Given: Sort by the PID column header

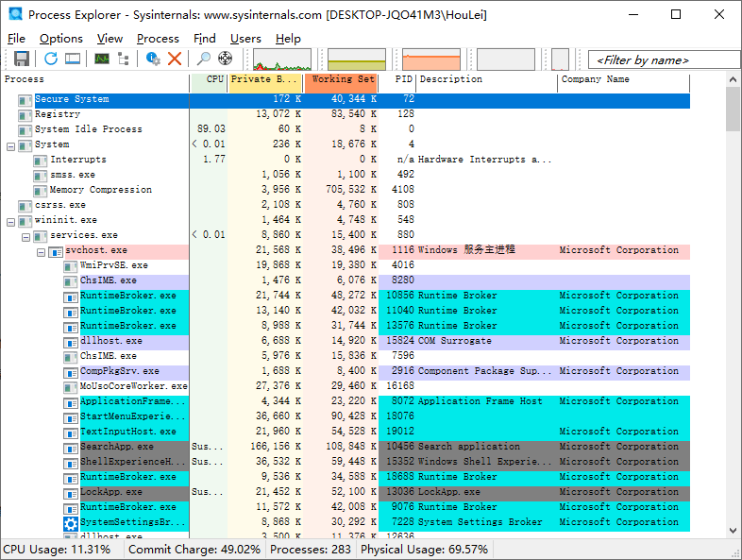Looking at the screenshot, I should coord(397,82).
